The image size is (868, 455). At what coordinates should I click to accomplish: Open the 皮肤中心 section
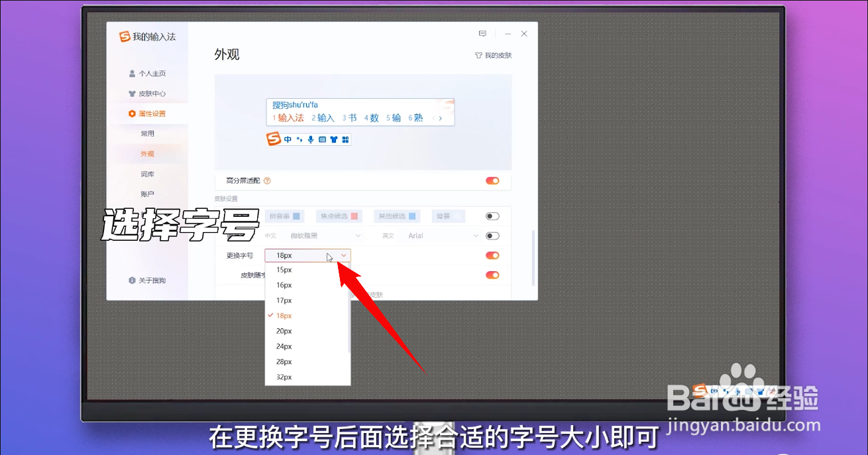(147, 94)
